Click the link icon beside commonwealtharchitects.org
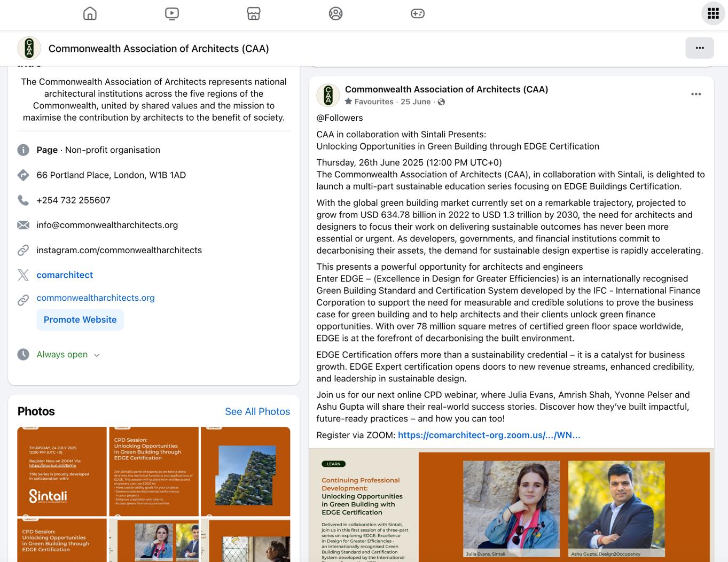The image size is (728, 562). 23,300
